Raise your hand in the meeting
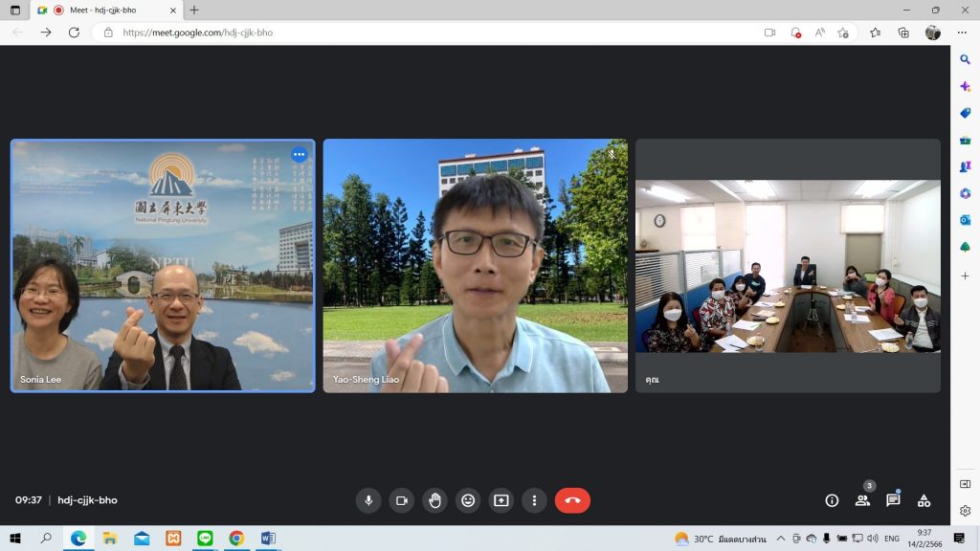 click(434, 500)
